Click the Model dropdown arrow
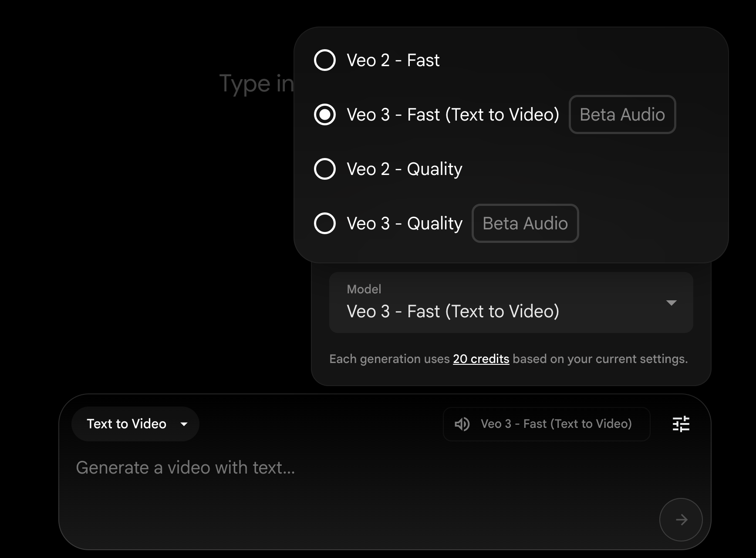This screenshot has height=558, width=756. [671, 303]
